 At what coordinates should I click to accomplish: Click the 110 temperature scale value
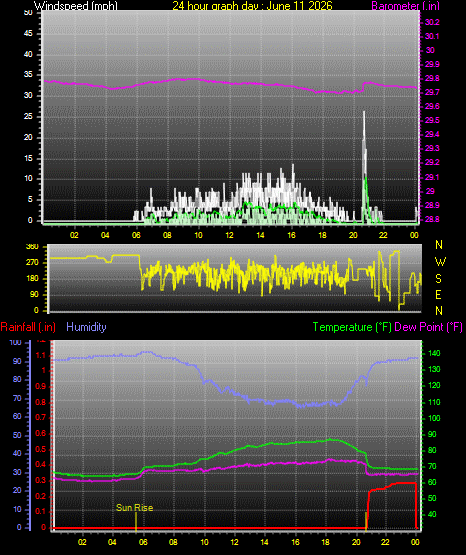434,402
